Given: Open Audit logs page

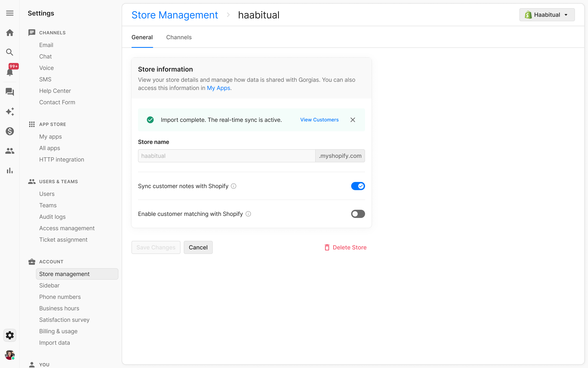Looking at the screenshot, I should tap(52, 217).
